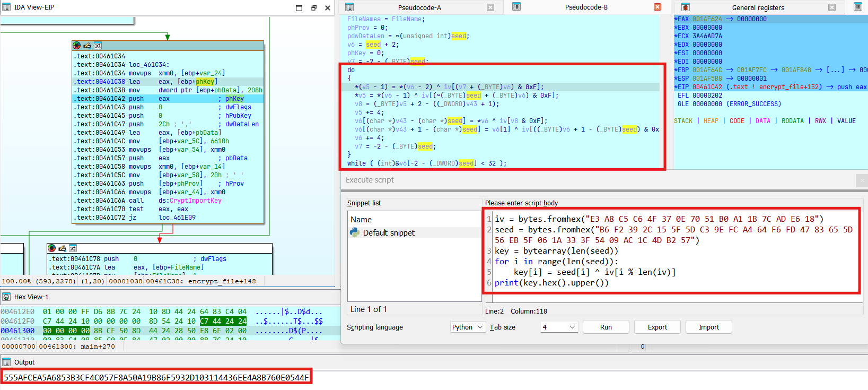868x390 pixels.
Task: Select Default snippet in snippet list
Action: [389, 232]
